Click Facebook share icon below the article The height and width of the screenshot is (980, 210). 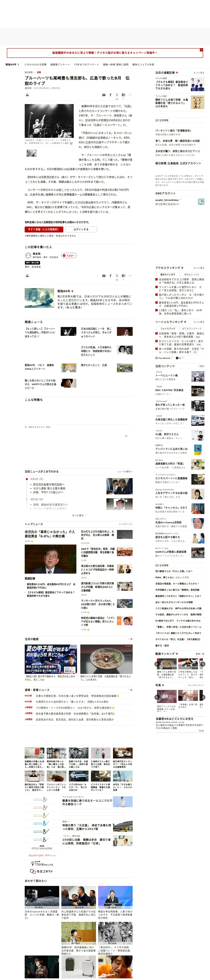click(x=111, y=276)
